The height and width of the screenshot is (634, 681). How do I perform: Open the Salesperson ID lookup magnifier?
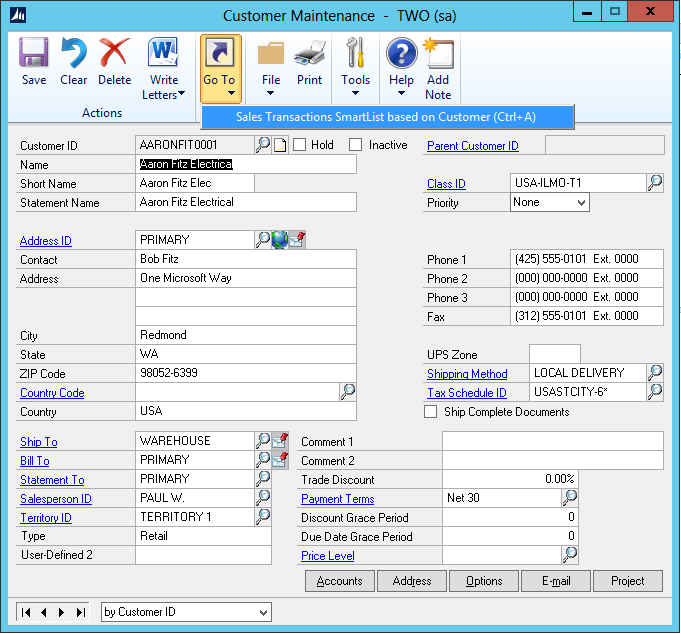pyautogui.click(x=263, y=498)
